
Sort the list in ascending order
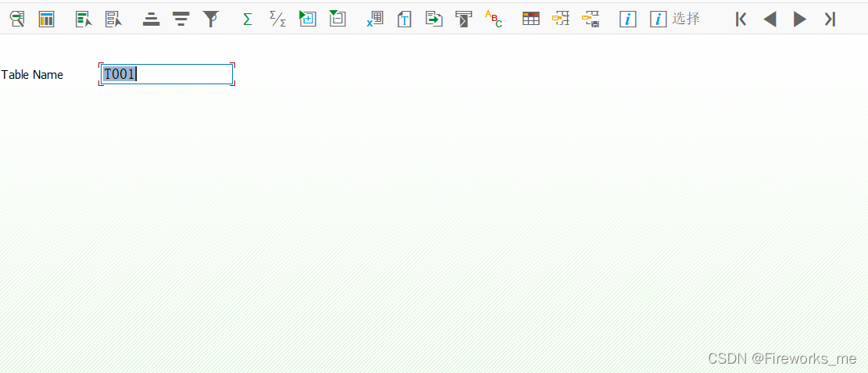click(x=151, y=20)
